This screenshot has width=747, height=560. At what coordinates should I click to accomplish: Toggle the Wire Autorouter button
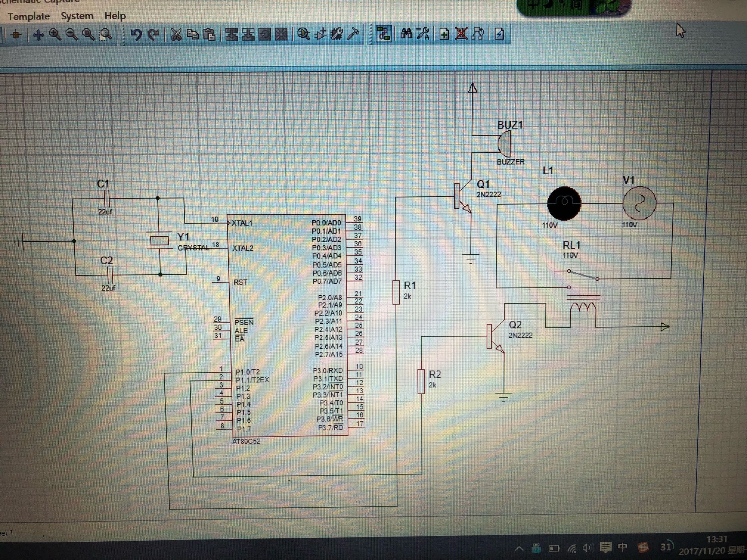[384, 34]
